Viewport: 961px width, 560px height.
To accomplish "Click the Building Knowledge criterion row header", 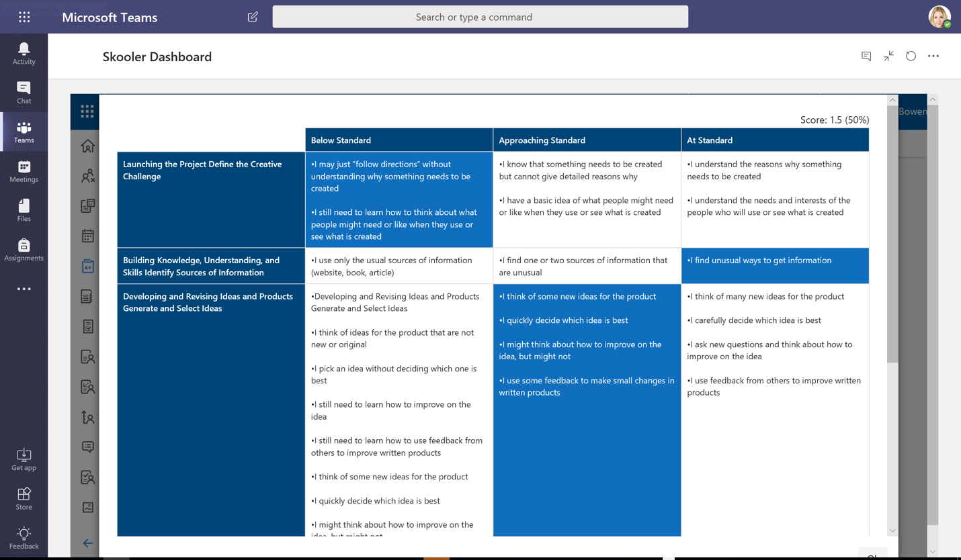I will (211, 266).
